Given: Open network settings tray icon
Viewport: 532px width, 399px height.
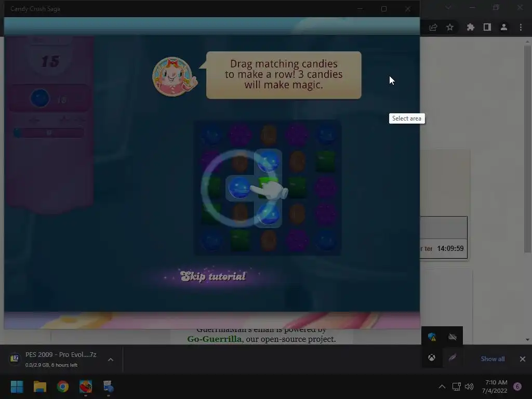Looking at the screenshot, I should click(456, 387).
